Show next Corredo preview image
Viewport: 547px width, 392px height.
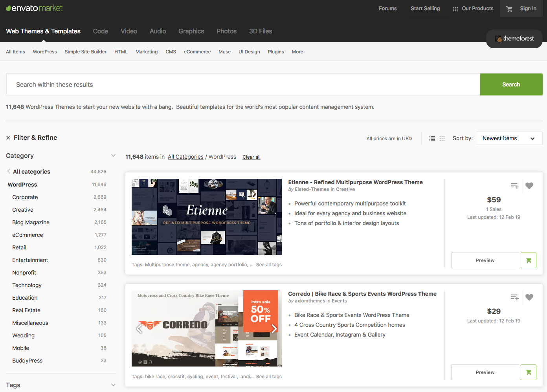274,328
